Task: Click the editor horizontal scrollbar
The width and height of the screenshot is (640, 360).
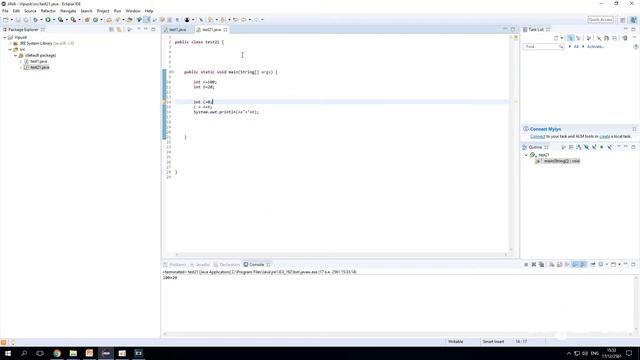Action: click(340, 254)
